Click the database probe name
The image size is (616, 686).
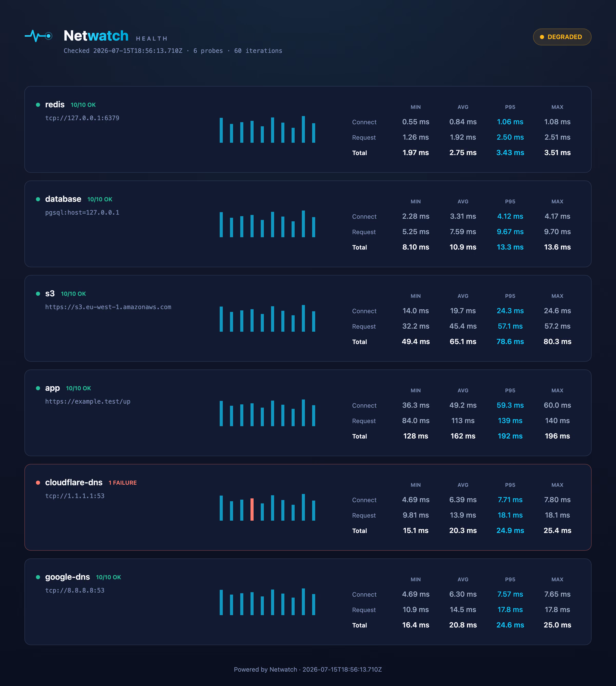63,199
